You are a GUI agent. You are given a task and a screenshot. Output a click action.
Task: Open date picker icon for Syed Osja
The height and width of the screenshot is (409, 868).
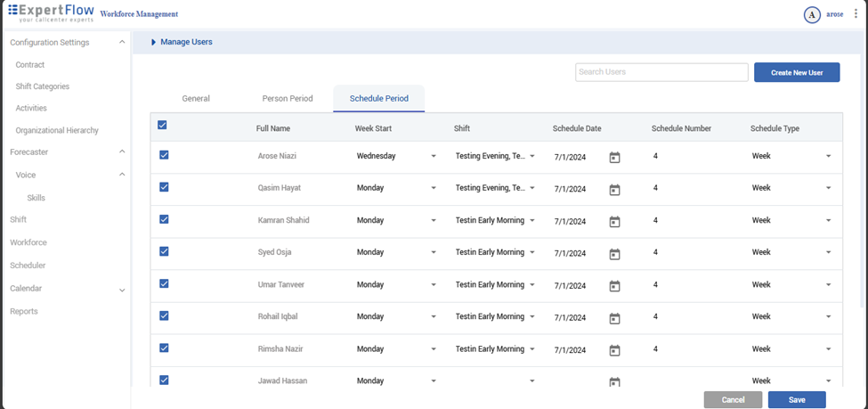(614, 254)
